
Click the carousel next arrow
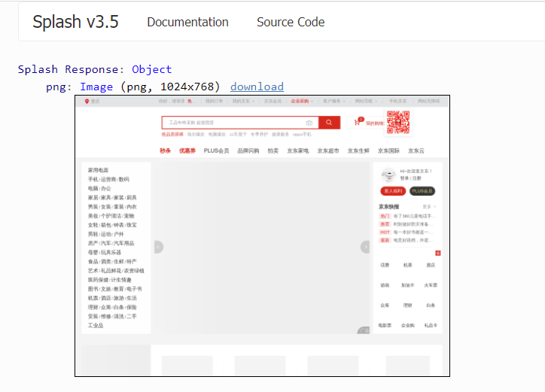click(365, 247)
